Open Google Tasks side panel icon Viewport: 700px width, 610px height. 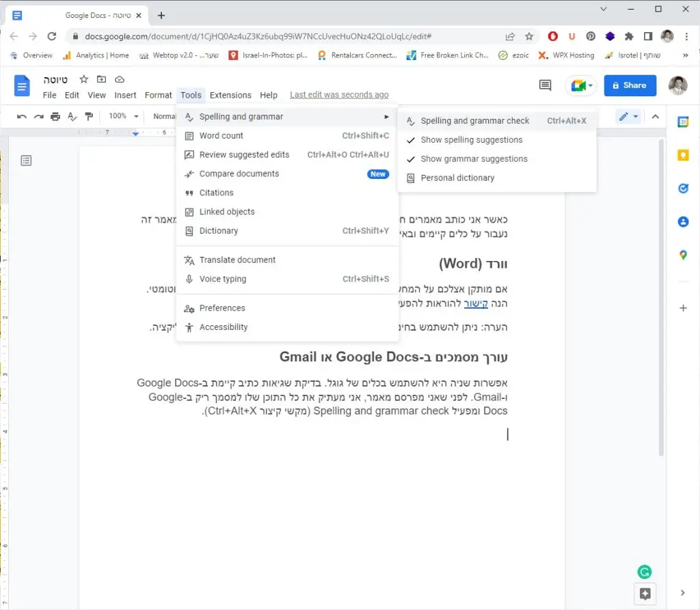[x=683, y=189]
